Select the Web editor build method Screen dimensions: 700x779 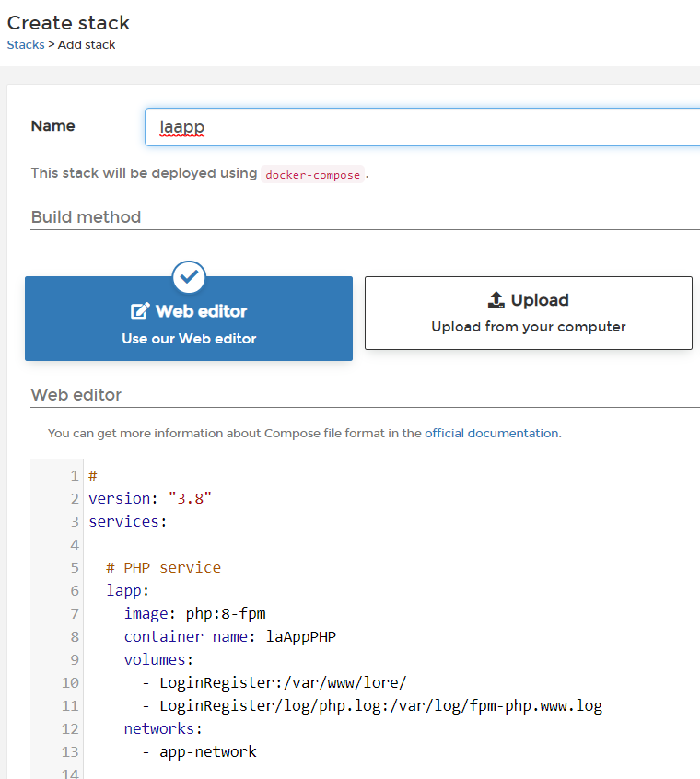click(189, 319)
